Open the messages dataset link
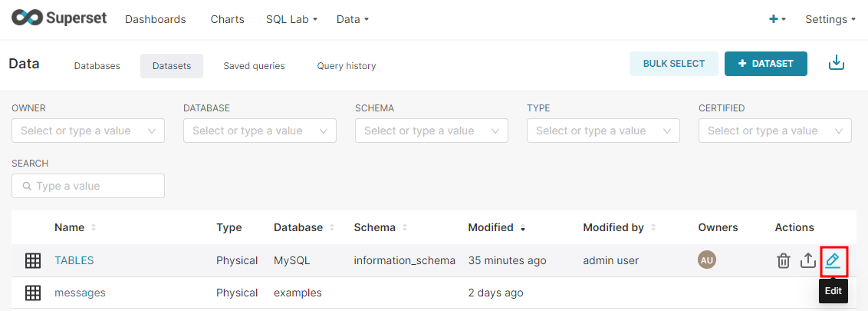Image resolution: width=868 pixels, height=311 pixels. point(80,293)
